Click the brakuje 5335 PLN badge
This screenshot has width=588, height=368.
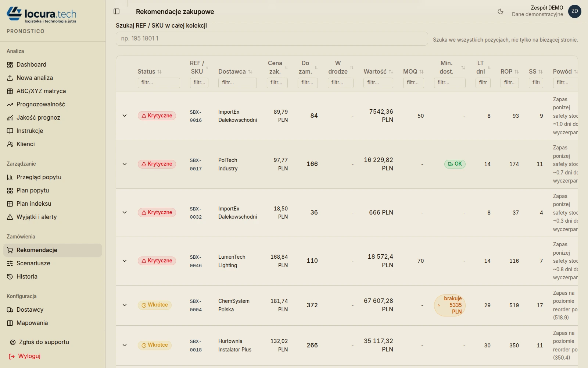(x=450, y=305)
